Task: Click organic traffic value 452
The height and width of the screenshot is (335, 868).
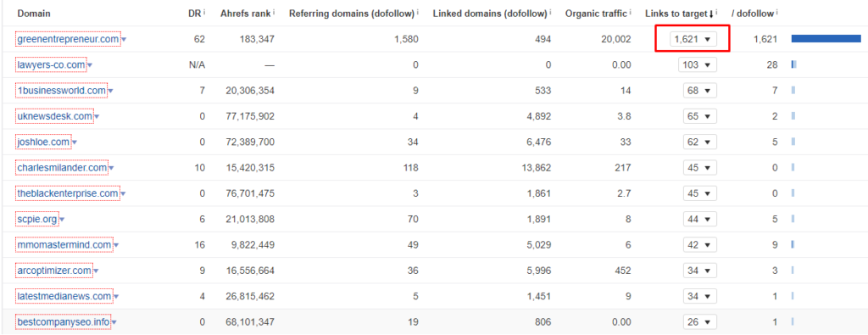Action: point(623,271)
